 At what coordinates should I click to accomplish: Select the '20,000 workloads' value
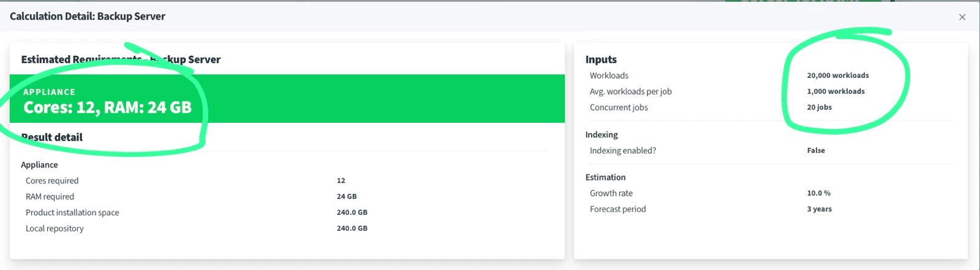click(x=838, y=75)
